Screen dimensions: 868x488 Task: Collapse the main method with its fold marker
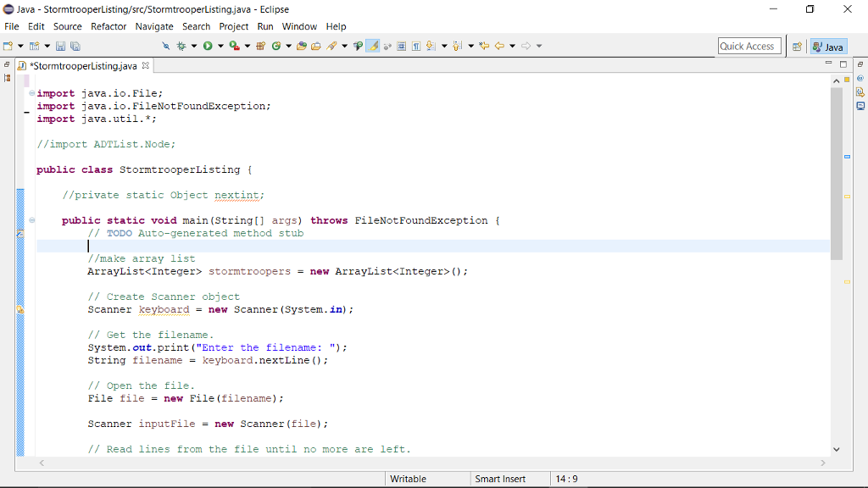tap(31, 219)
